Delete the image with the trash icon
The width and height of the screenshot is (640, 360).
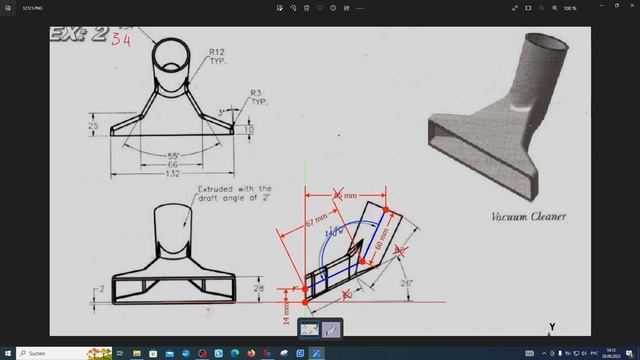pyautogui.click(x=307, y=8)
